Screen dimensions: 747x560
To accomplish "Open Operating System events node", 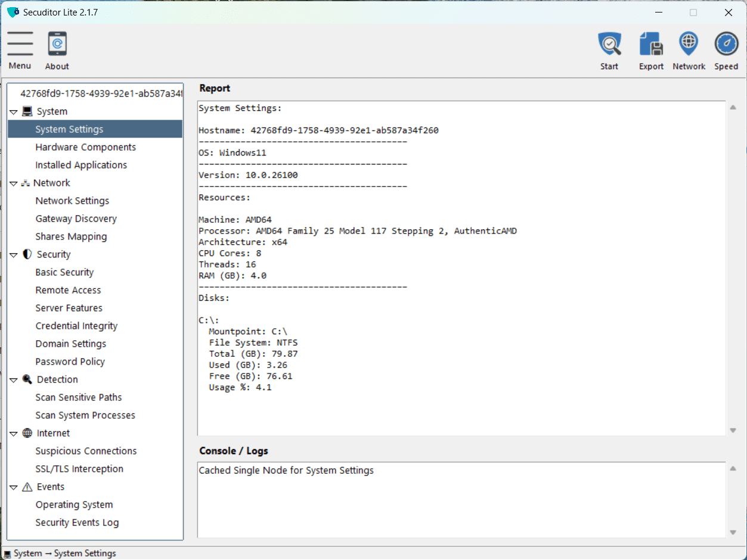I will 74,505.
